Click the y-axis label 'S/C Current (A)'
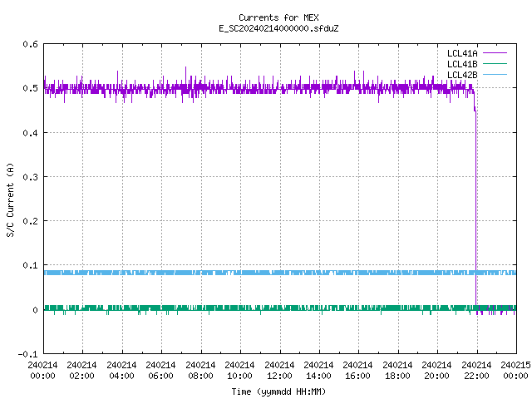This screenshot has width=532, height=399. [10, 200]
